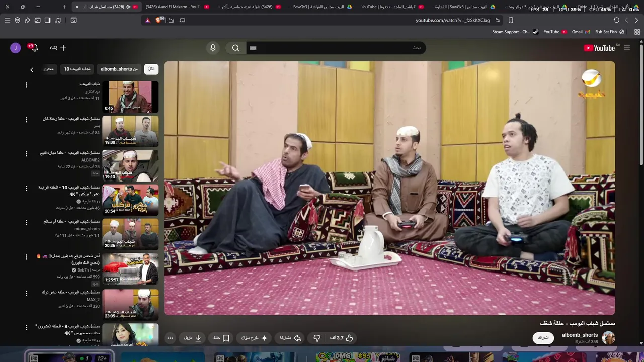644x362 pixels.
Task: Open the 1:25:57 car challenge thumbnail
Action: coord(130,268)
